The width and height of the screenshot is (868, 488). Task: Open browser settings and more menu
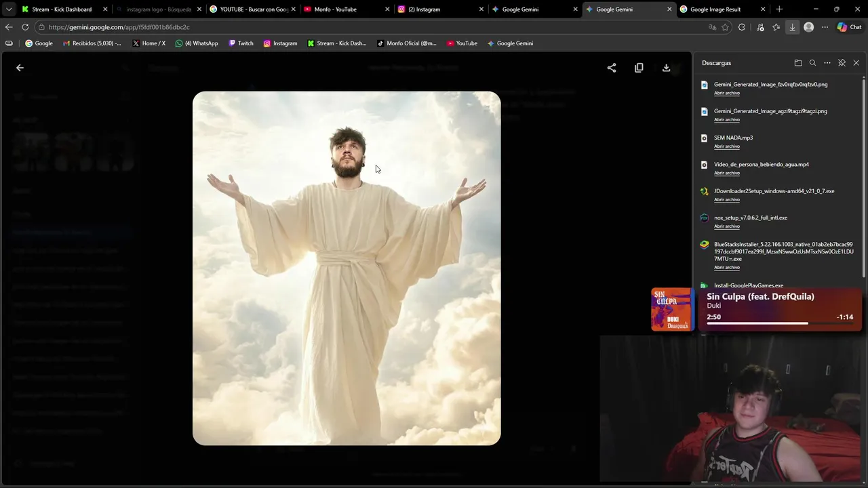[x=825, y=27]
